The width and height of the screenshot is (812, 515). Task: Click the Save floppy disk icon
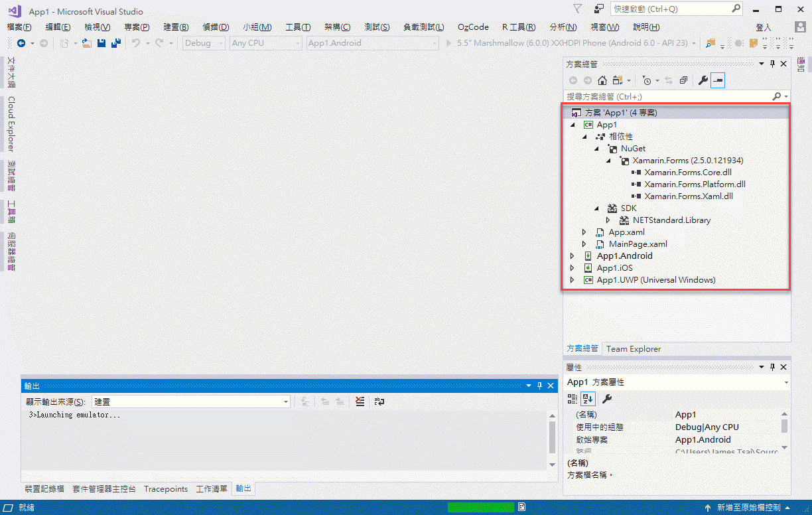(101, 43)
